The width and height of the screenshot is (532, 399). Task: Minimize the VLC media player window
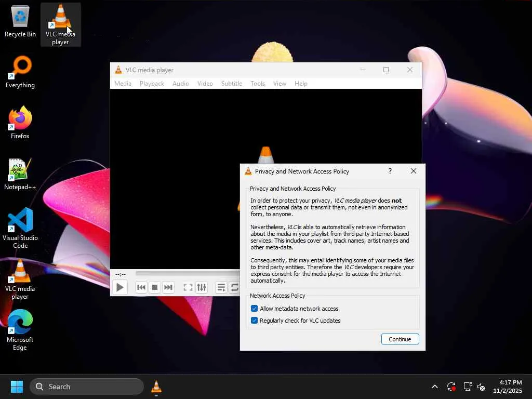[x=363, y=70]
